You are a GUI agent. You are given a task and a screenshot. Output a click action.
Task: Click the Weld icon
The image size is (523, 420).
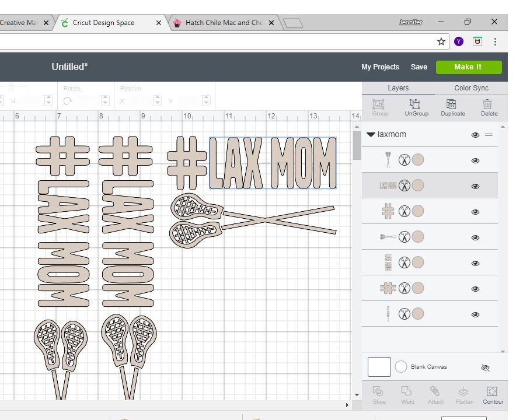[407, 395]
